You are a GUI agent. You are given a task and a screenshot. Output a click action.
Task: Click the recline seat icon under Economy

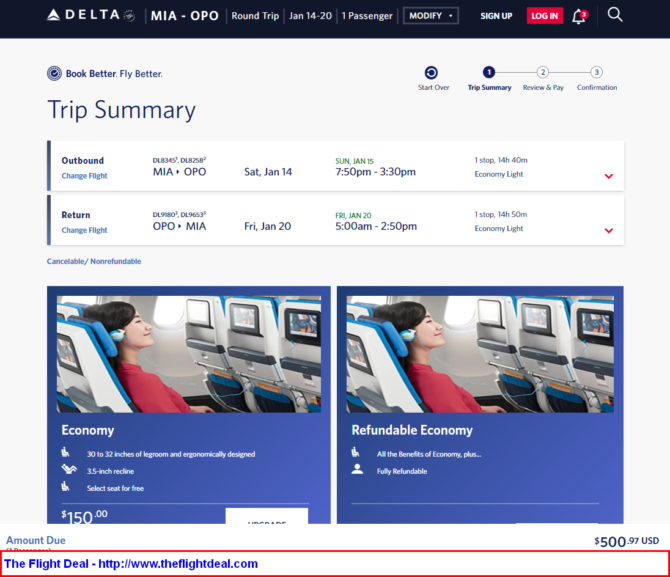point(68,469)
